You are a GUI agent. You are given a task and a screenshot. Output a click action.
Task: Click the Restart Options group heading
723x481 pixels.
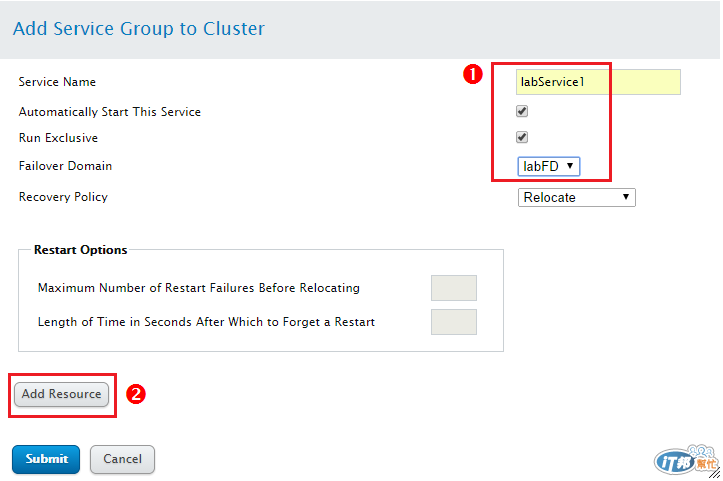81,250
